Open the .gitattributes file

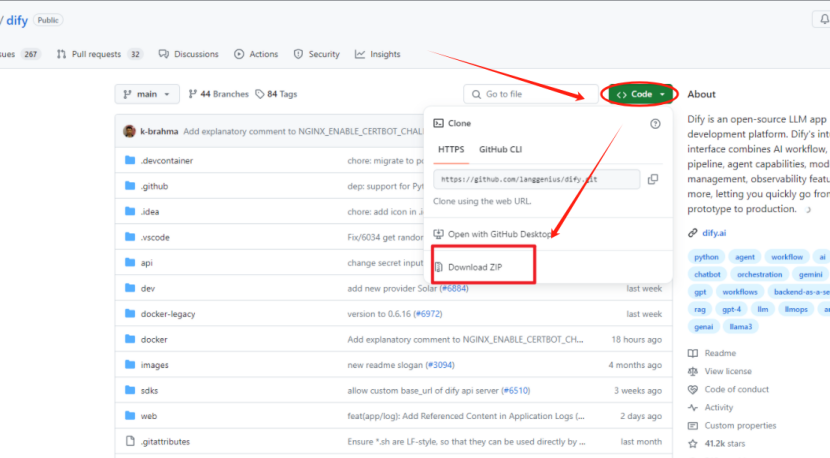[165, 442]
